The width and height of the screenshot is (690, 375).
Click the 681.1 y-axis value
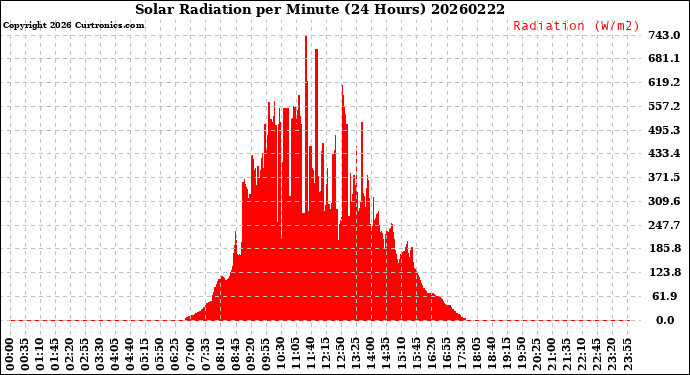(x=664, y=59)
